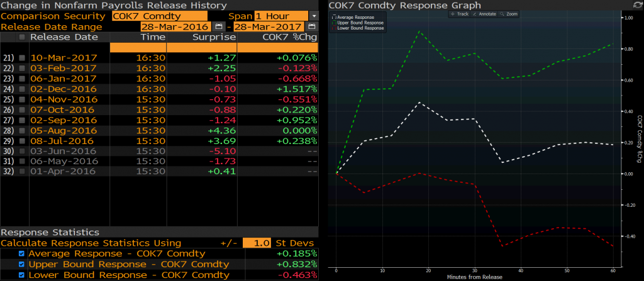Click the -0.463% lower bound statistic
The image size is (644, 281).
297,275
